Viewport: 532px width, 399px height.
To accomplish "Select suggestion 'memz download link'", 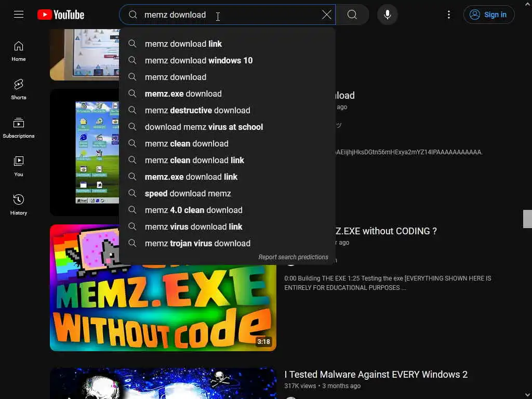I will [x=228, y=44].
